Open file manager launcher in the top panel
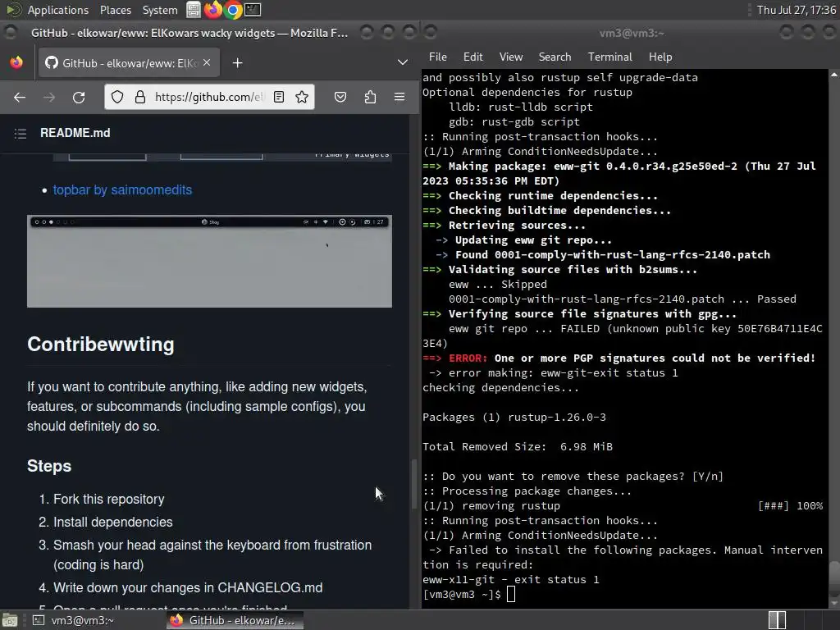The image size is (840, 630). (x=194, y=10)
